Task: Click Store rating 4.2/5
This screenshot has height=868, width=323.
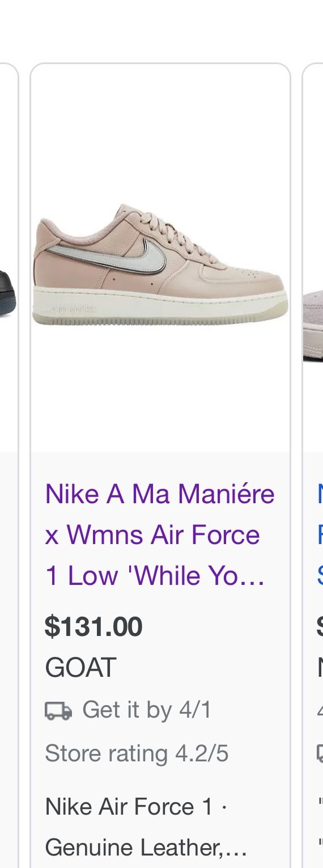Action: tap(137, 754)
